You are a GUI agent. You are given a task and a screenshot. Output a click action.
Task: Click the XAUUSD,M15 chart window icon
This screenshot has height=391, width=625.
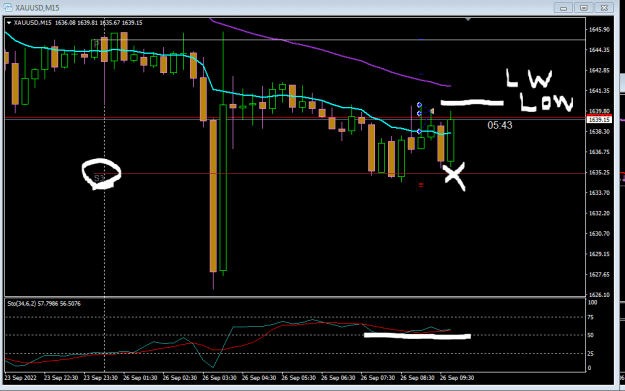[x=8, y=8]
